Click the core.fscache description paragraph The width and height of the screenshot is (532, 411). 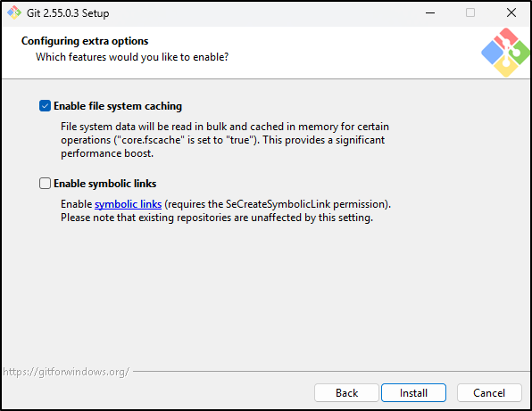click(x=225, y=140)
